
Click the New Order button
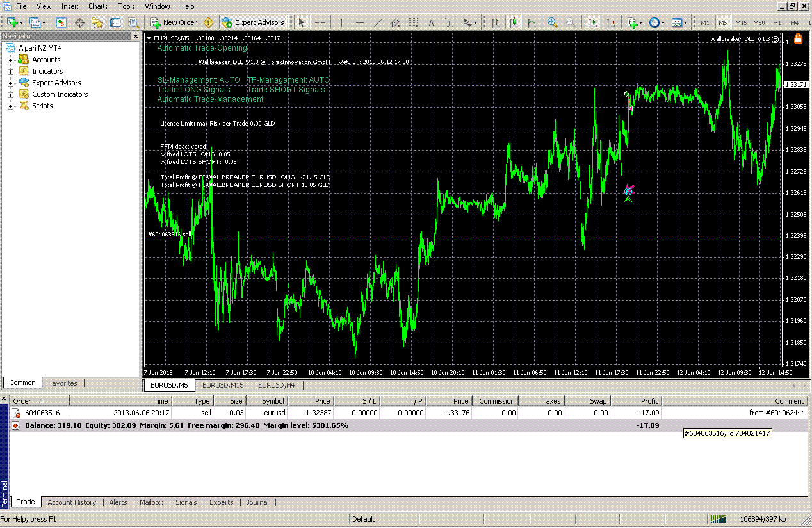point(174,22)
